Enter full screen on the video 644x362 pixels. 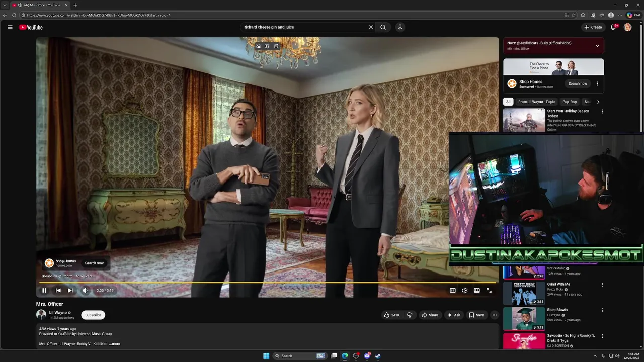coord(489,290)
